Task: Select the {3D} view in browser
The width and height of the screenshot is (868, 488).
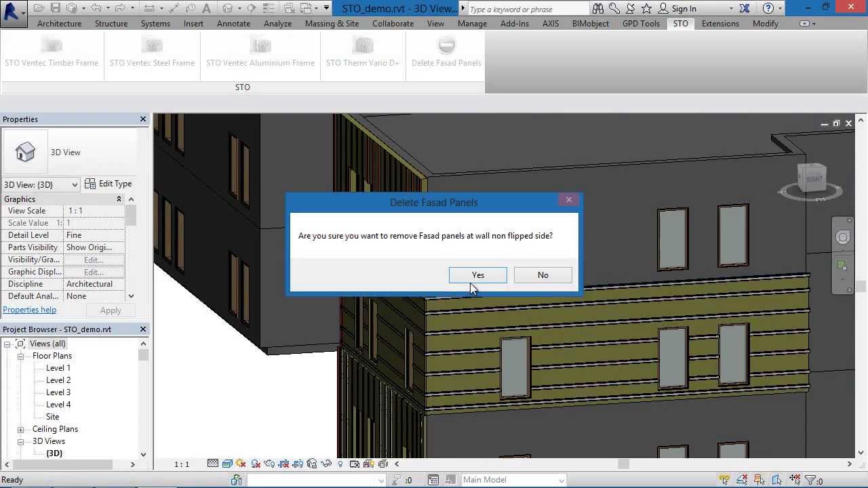Action: tap(54, 453)
